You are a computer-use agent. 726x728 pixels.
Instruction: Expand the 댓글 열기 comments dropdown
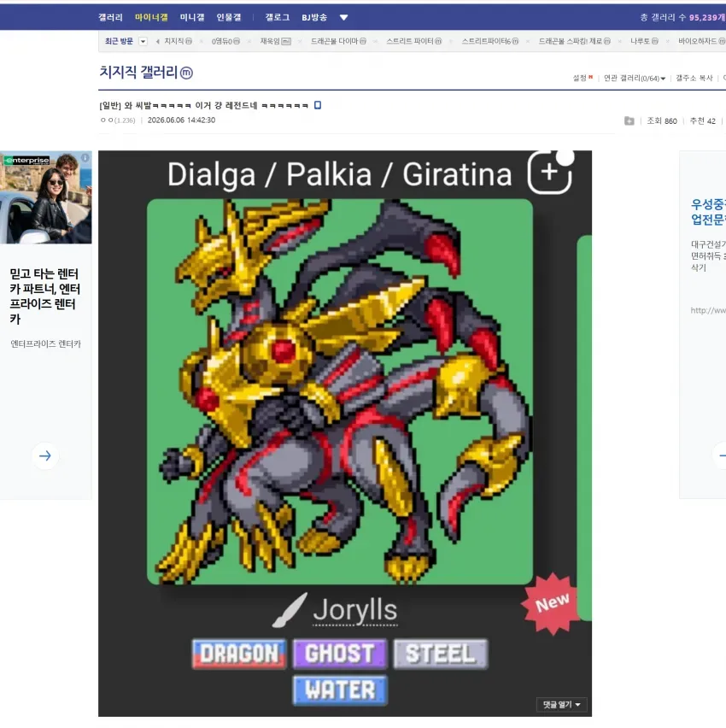562,705
